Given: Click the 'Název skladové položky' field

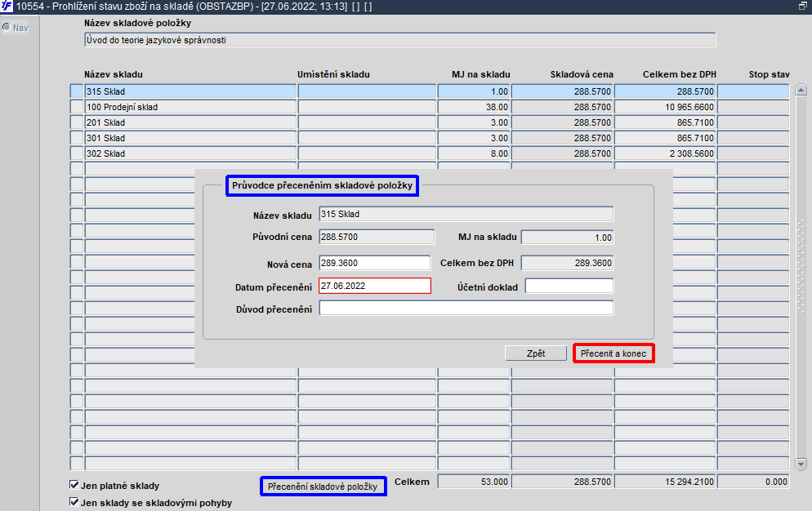Looking at the screenshot, I should [399, 40].
